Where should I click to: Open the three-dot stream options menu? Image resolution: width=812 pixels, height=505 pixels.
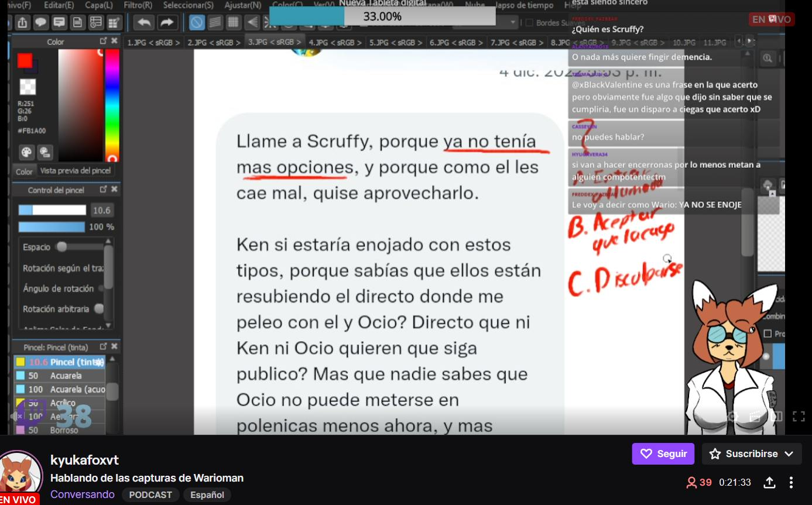[791, 483]
